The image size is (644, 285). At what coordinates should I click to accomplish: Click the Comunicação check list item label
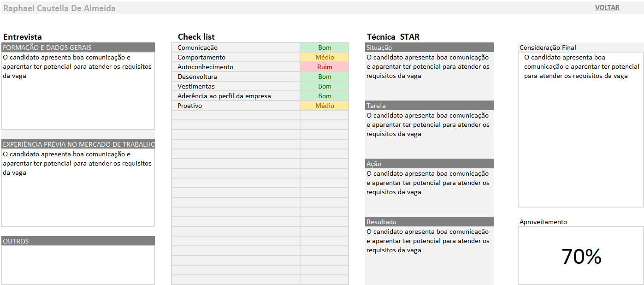click(197, 47)
